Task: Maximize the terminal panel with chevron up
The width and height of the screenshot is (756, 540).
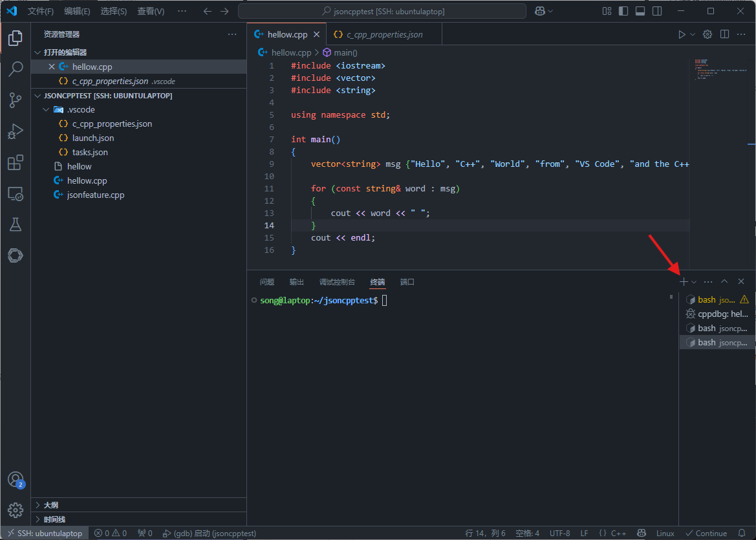Action: pyautogui.click(x=724, y=282)
